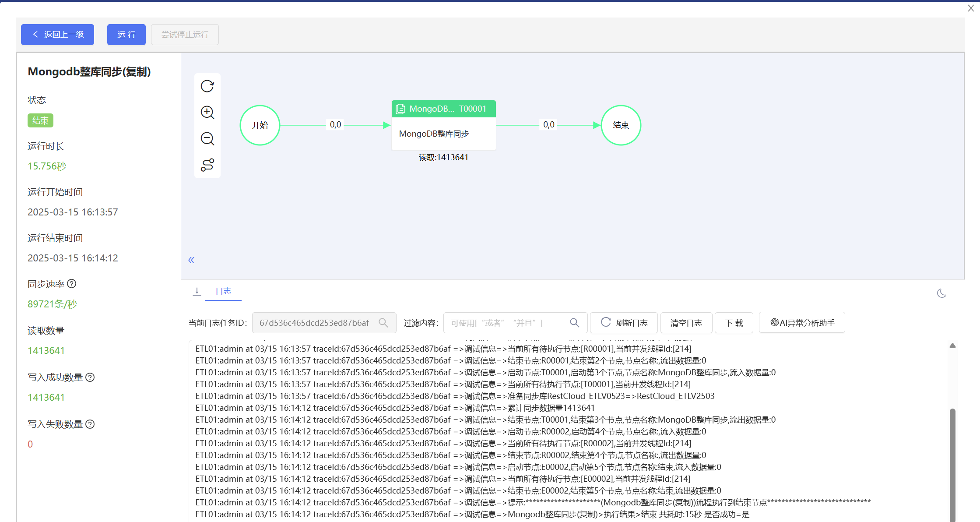Click the search icon in the filter content field
Image resolution: width=980 pixels, height=522 pixels.
click(x=574, y=323)
